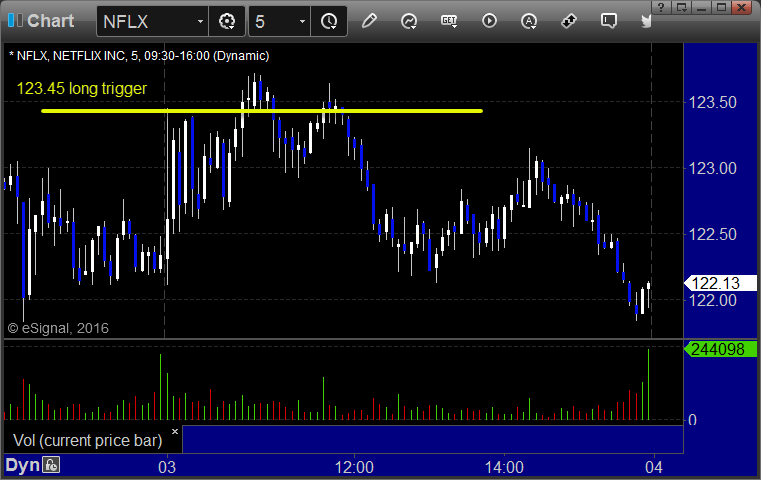Expand the interval 5 dropdown arrow
761x480 pixels.
pyautogui.click(x=302, y=21)
